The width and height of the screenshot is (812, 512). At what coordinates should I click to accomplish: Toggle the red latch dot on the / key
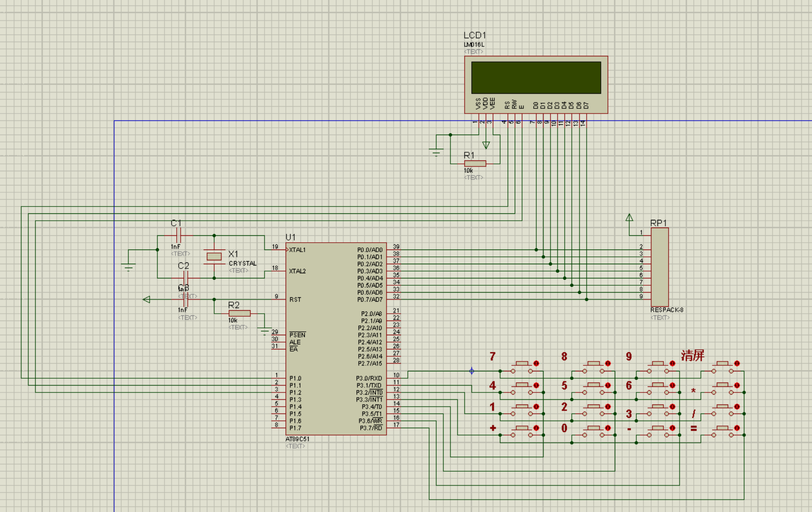[737, 407]
